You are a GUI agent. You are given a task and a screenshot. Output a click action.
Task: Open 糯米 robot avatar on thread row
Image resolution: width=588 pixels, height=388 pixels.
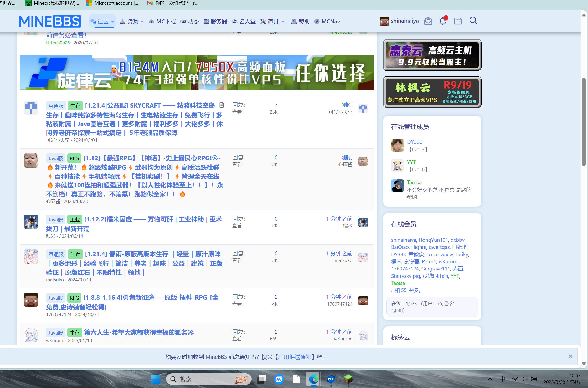pyautogui.click(x=31, y=222)
